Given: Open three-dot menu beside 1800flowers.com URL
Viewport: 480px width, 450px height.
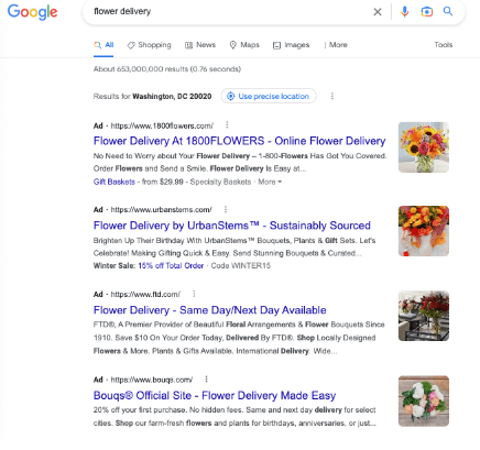Looking at the screenshot, I should coord(227,125).
